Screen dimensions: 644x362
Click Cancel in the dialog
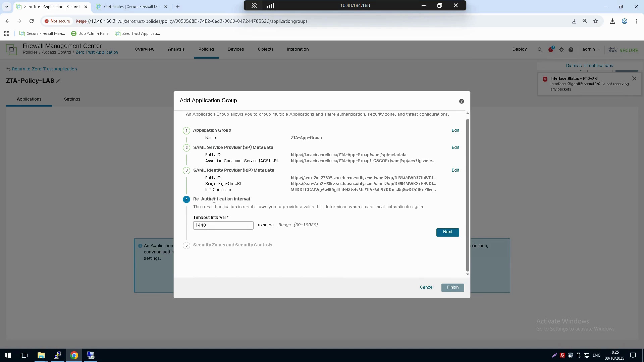(x=427, y=287)
